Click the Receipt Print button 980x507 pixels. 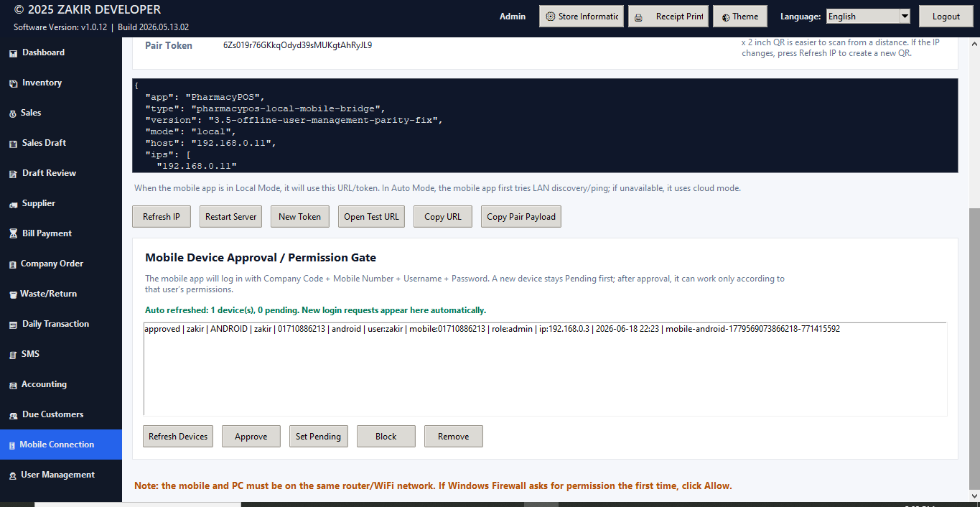point(668,17)
